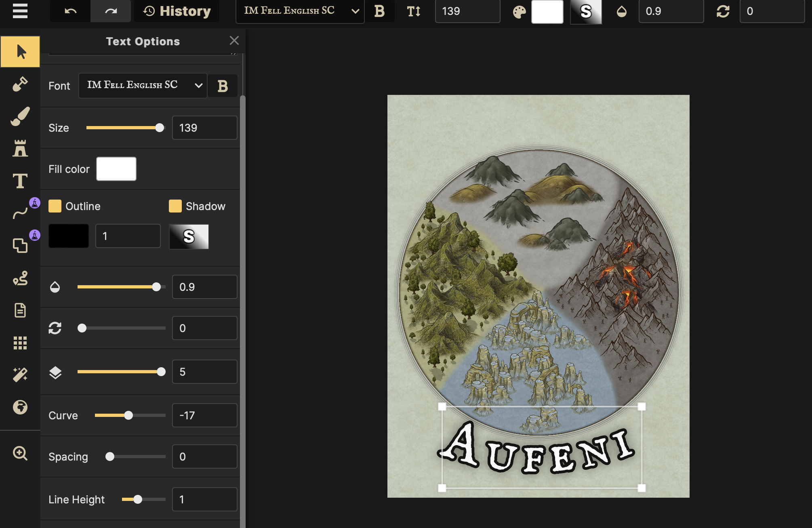Select the hammer terrain tool in sidebar

(x=20, y=84)
